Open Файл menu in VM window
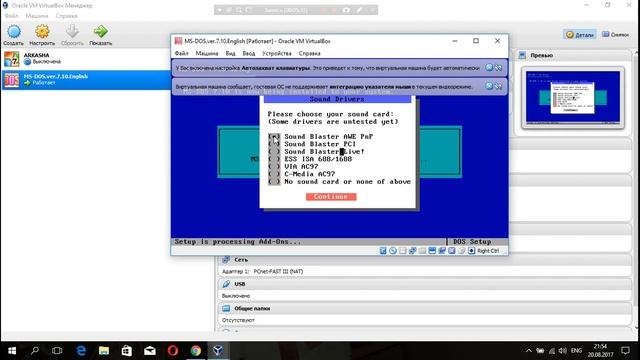 [x=182, y=53]
